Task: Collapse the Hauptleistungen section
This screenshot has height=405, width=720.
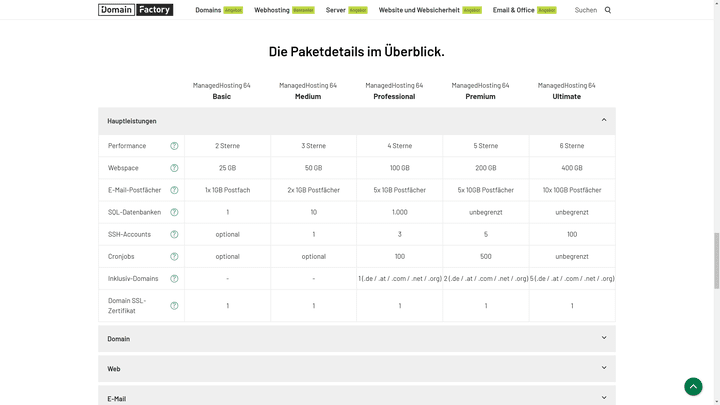Action: pyautogui.click(x=357, y=121)
